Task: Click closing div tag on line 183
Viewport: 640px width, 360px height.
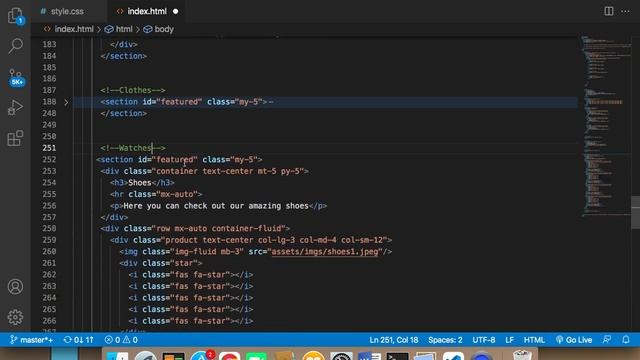Action: 124,44
